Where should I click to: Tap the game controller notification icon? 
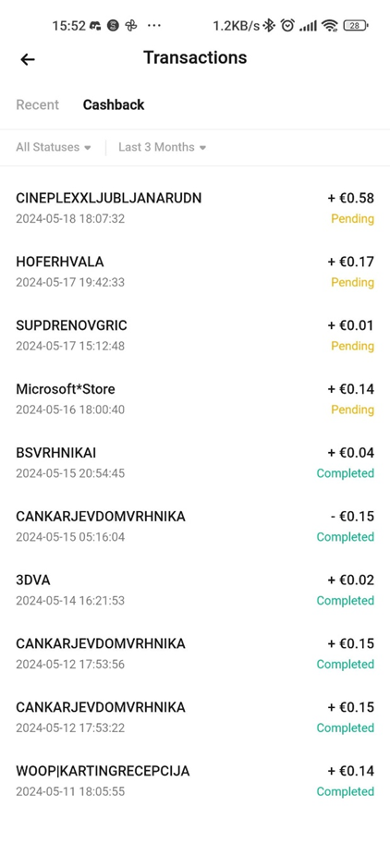95,26
